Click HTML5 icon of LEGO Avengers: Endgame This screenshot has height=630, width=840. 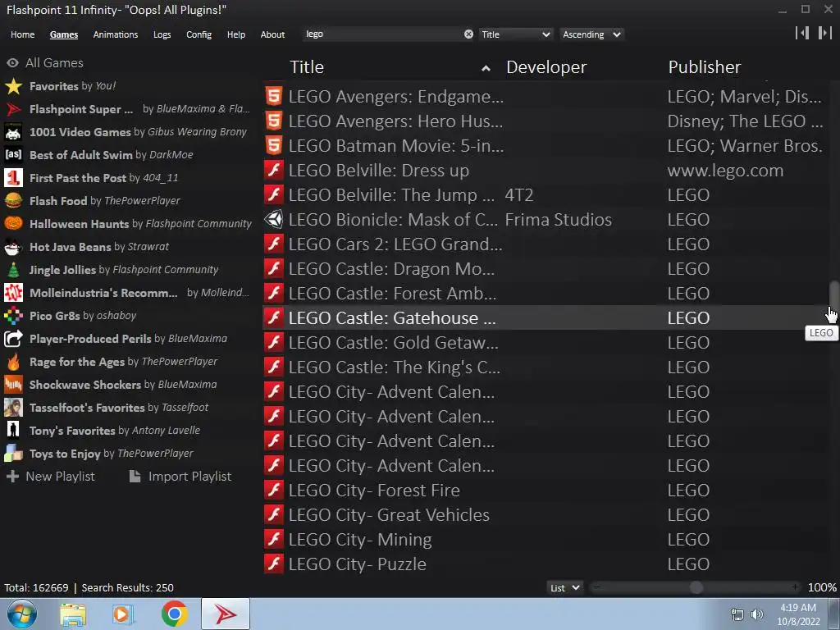pos(274,97)
